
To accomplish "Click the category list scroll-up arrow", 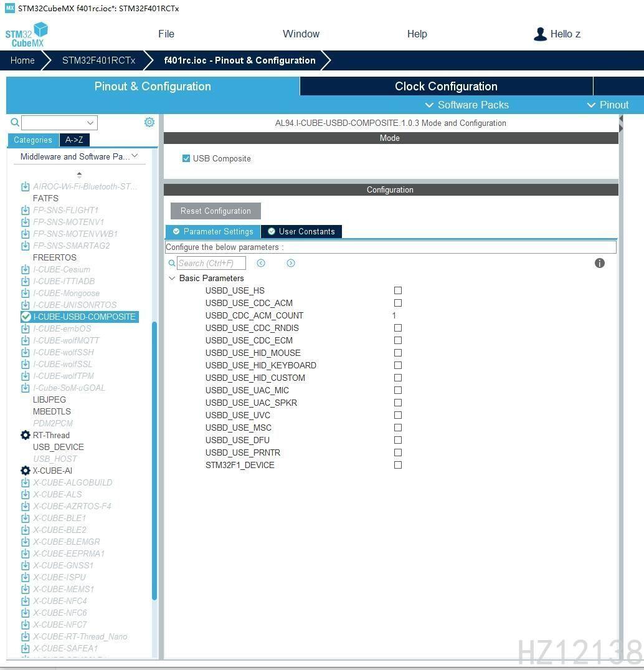I will [x=80, y=175].
